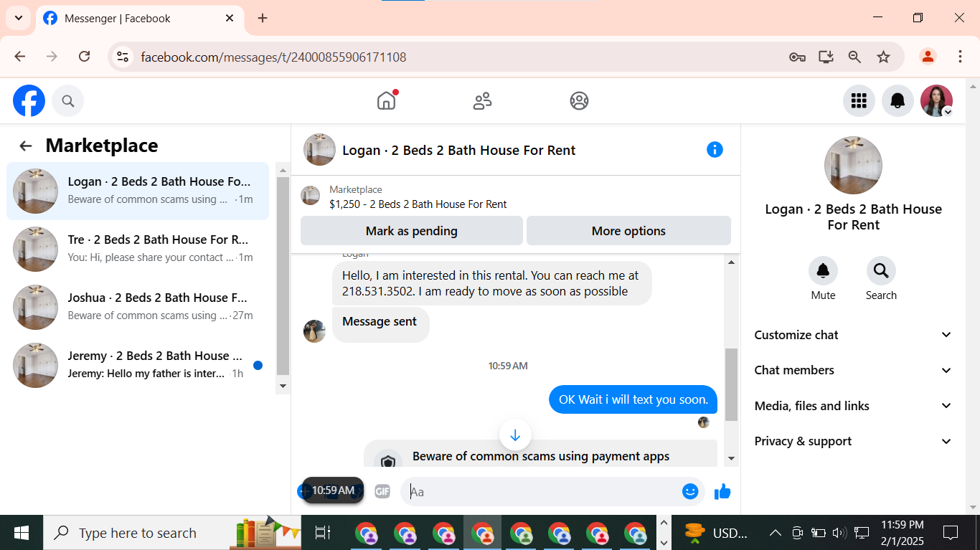Open Chrome zoom magnifier icon
This screenshot has width=980, height=550.
coord(854,57)
